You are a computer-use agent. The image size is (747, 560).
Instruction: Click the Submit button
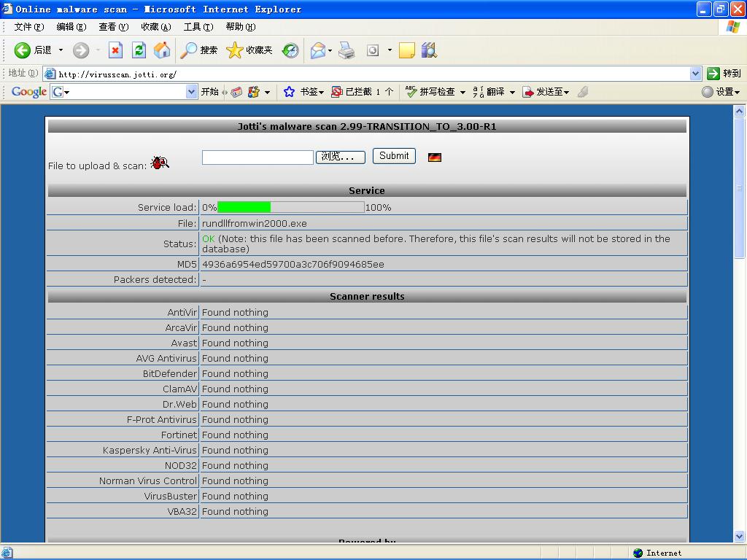394,156
